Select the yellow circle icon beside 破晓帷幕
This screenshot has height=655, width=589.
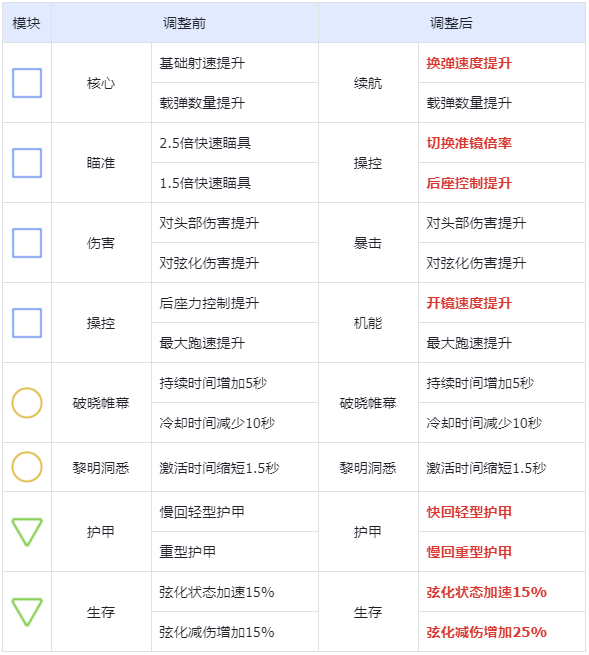point(27,403)
